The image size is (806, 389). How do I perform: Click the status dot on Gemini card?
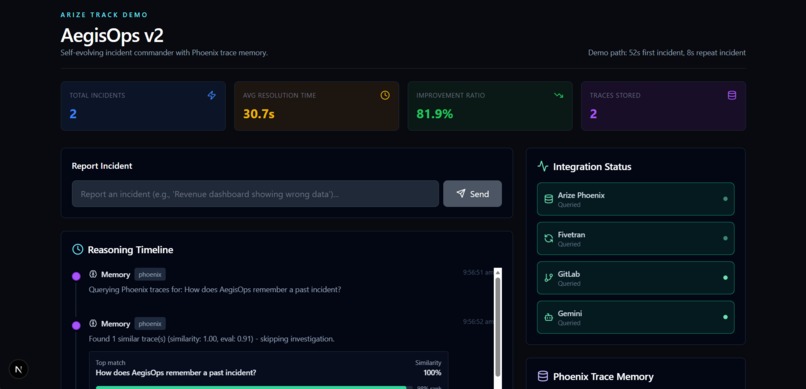(x=725, y=317)
